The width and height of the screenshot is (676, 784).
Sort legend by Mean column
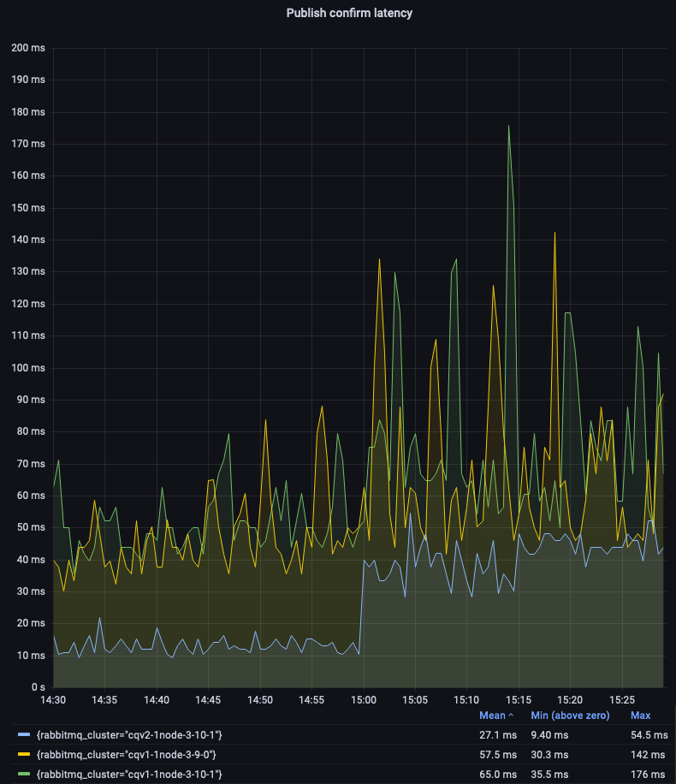click(x=492, y=715)
